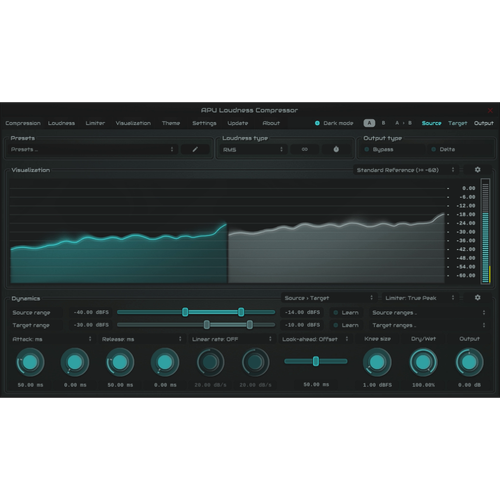Open the Limiter menu
500x500 pixels.
(x=95, y=123)
